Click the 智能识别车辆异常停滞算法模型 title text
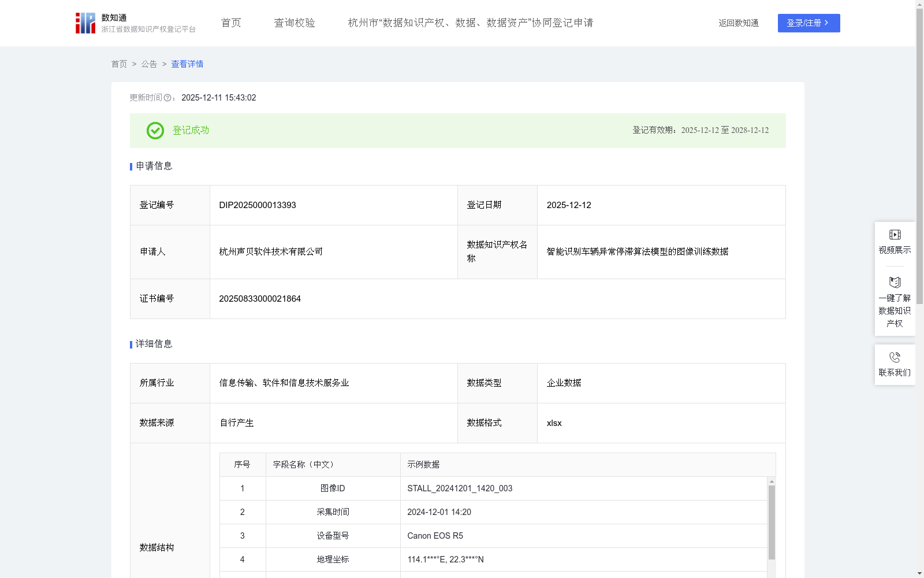 click(638, 251)
